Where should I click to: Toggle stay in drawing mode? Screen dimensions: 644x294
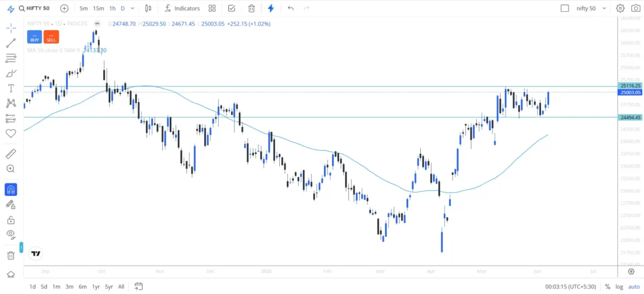(x=11, y=205)
